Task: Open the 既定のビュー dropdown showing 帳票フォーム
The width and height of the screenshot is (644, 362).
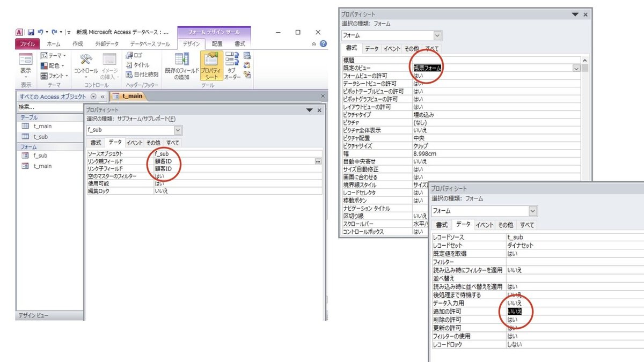Action: coord(576,69)
